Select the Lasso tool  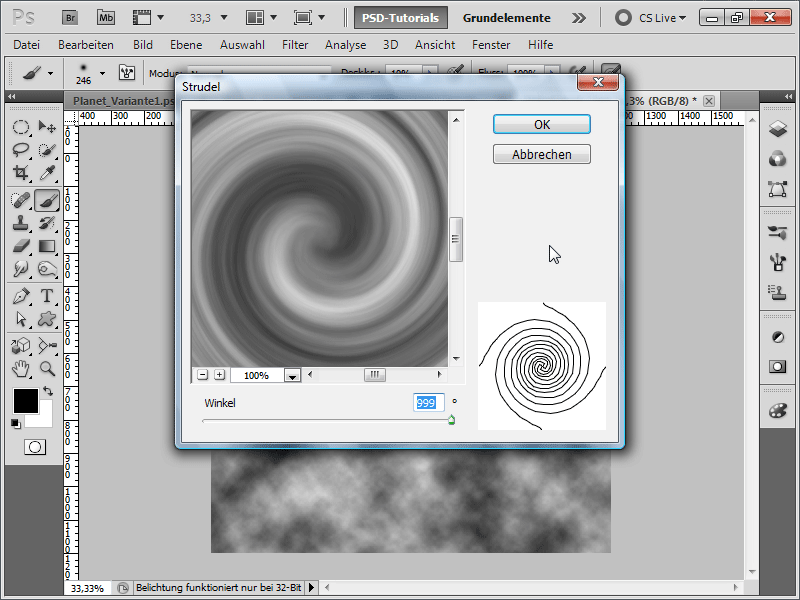pyautogui.click(x=20, y=150)
